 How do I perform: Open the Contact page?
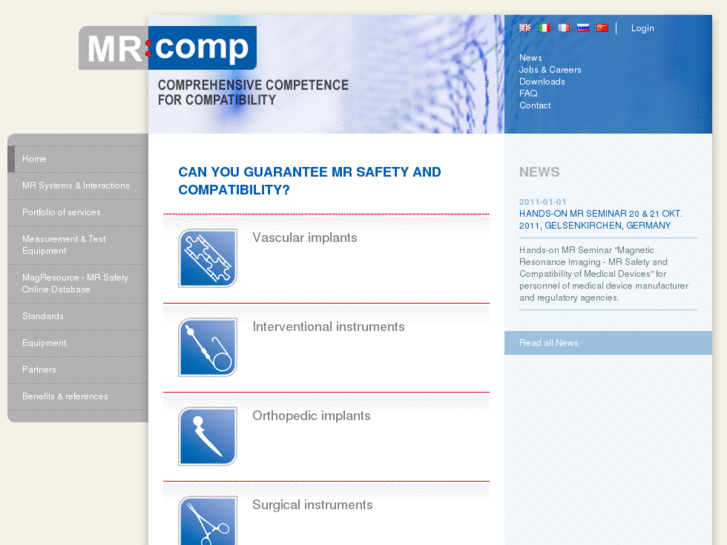pyautogui.click(x=535, y=106)
